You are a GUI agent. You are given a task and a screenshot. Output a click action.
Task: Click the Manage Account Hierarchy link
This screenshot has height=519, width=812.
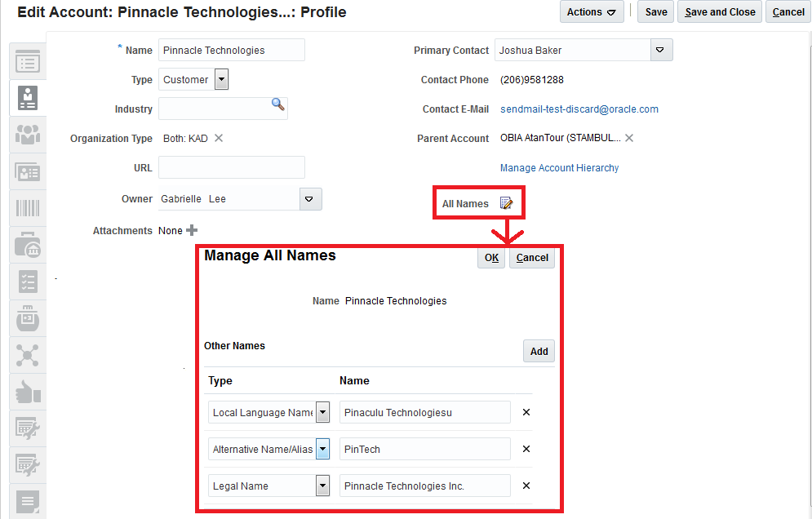[559, 168]
